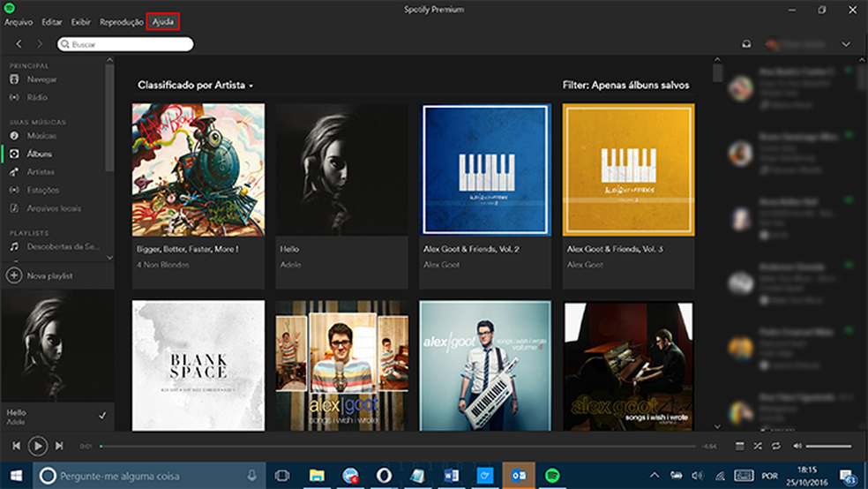
Task: Expand the user account dropdown arrow
Action: point(846,44)
